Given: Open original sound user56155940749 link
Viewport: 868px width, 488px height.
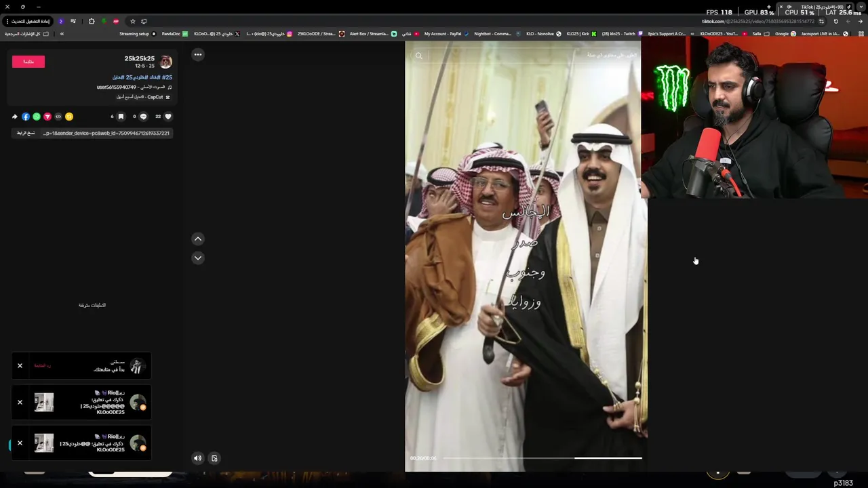Looking at the screenshot, I should [134, 87].
